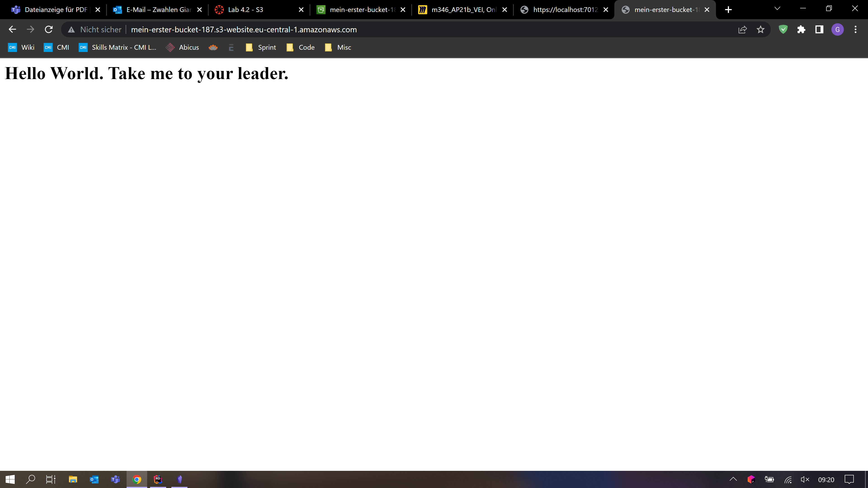Viewport: 868px width, 488px height.
Task: Open a new browser tab
Action: click(x=728, y=10)
